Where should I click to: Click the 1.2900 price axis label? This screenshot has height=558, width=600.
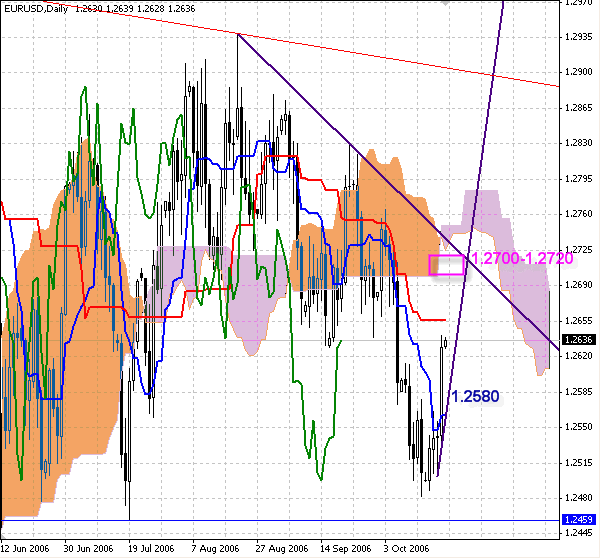click(x=579, y=72)
